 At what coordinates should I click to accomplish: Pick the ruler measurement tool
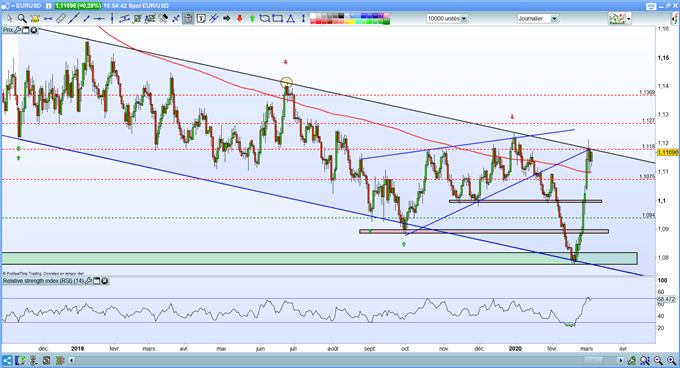60,19
